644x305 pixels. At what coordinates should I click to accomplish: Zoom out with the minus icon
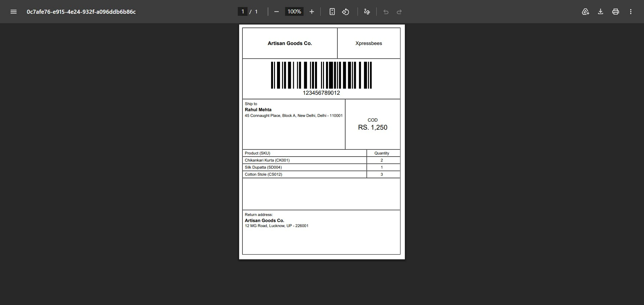[x=276, y=12]
